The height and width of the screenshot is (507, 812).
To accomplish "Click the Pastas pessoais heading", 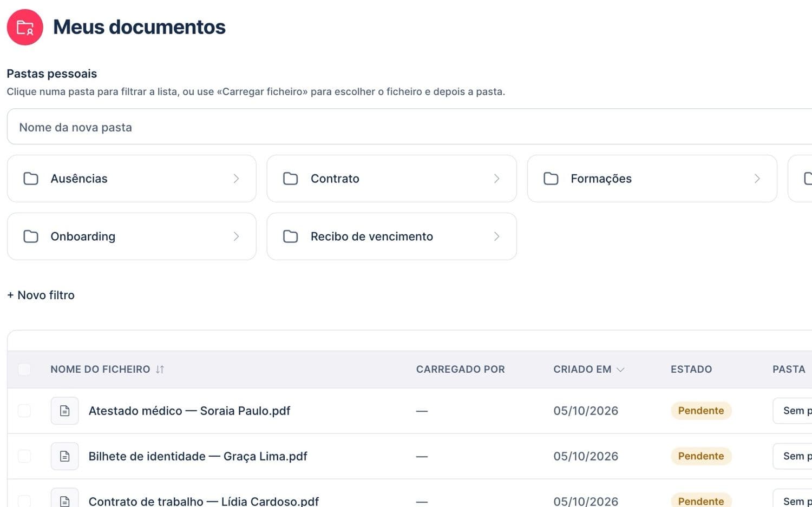I will (x=52, y=74).
